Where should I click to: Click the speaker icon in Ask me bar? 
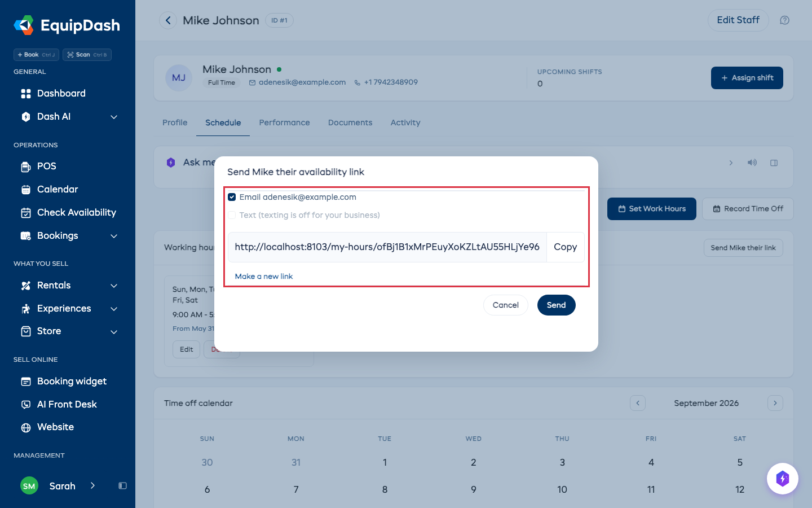coord(752,163)
